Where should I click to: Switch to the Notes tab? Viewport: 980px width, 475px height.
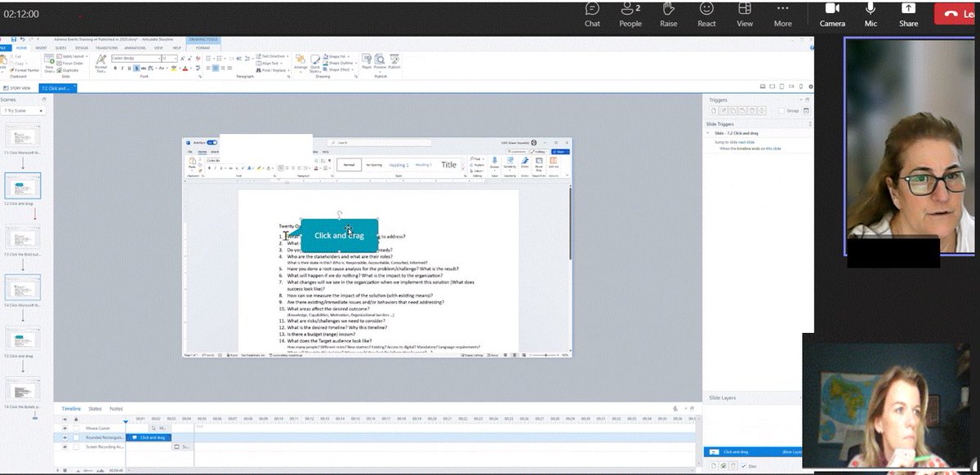(x=116, y=408)
